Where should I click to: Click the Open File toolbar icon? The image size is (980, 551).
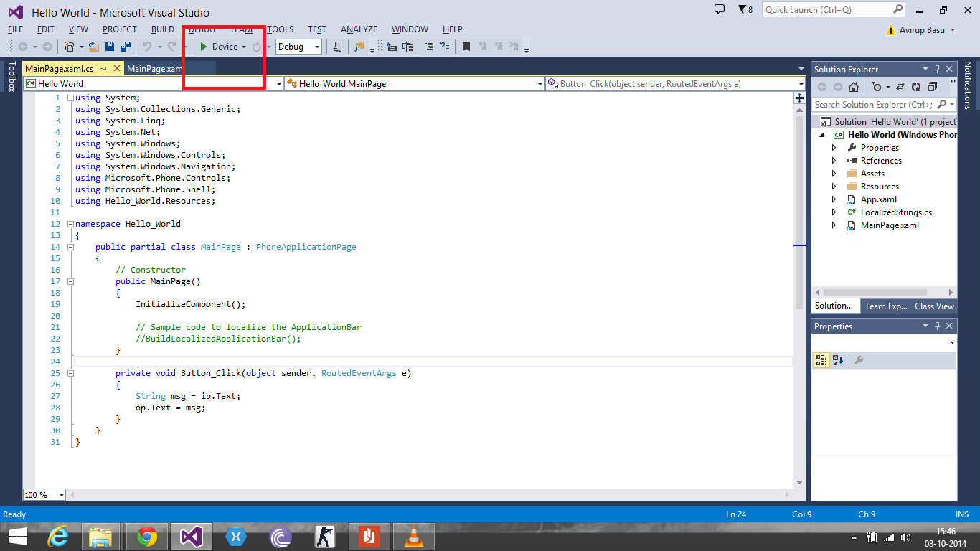click(x=94, y=47)
